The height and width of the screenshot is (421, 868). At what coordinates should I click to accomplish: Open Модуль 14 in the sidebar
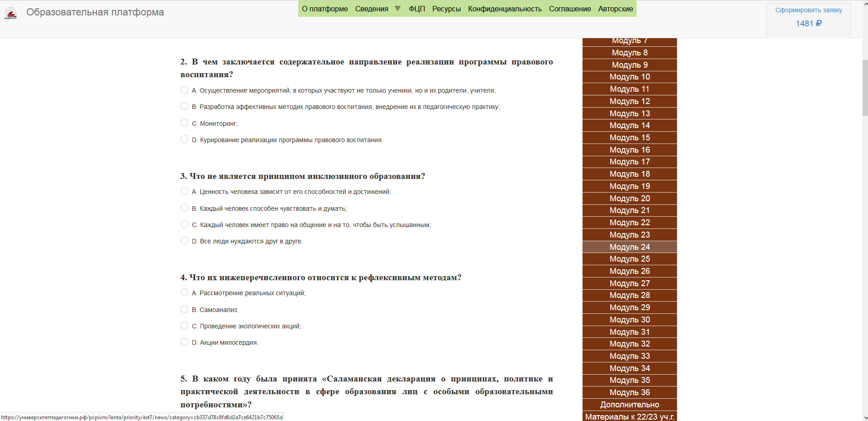pos(629,125)
